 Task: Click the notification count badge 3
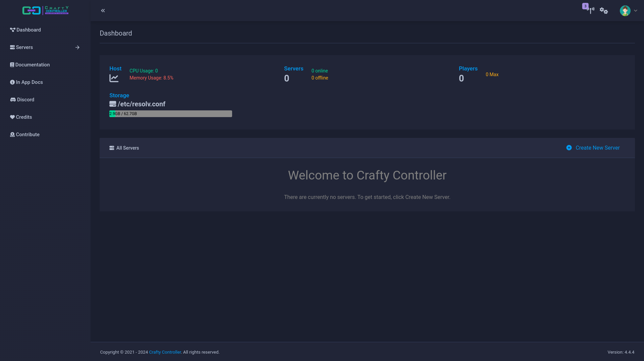585,6
